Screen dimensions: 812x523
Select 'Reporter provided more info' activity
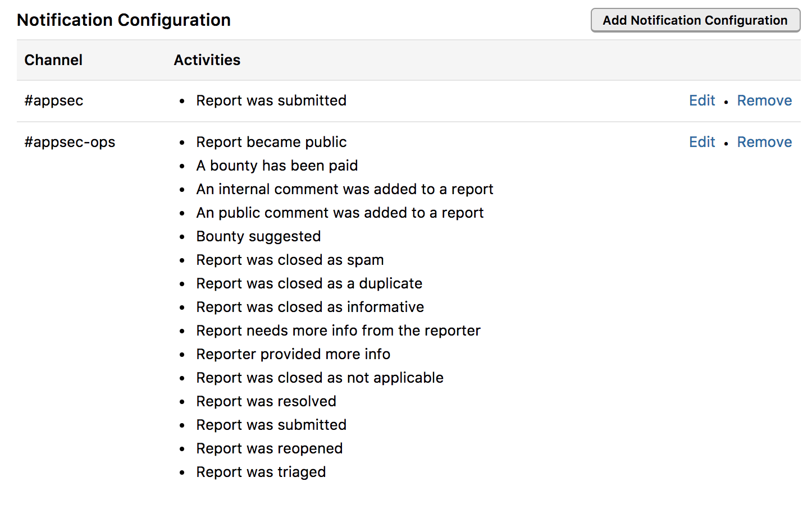click(x=293, y=354)
